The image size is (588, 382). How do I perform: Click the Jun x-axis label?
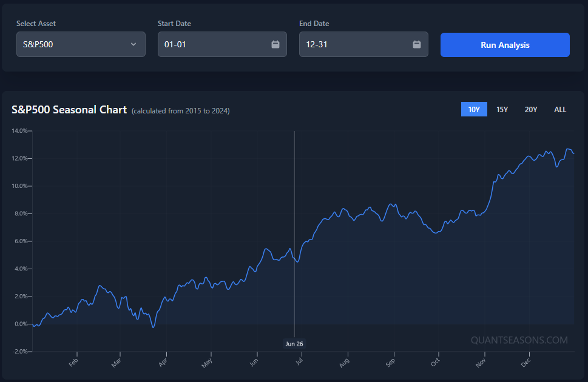tap(254, 362)
